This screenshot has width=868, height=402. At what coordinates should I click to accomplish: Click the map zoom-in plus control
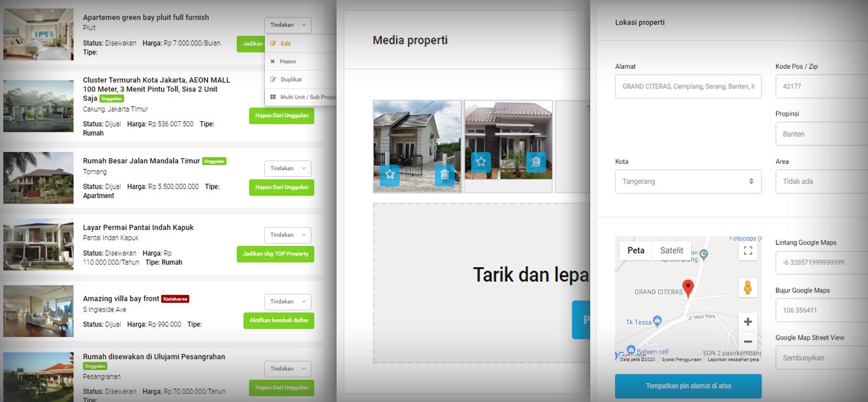pyautogui.click(x=748, y=321)
